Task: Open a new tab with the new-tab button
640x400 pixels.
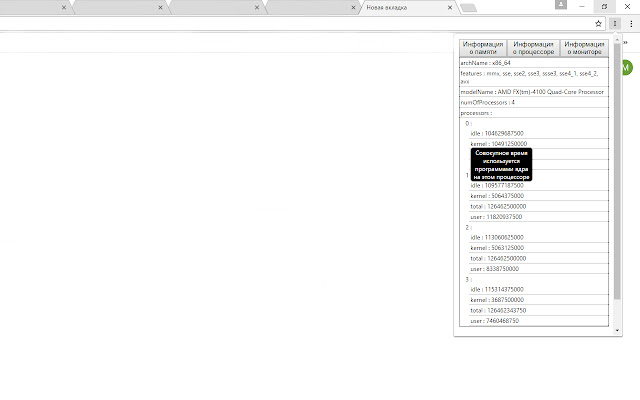Action: point(468,8)
